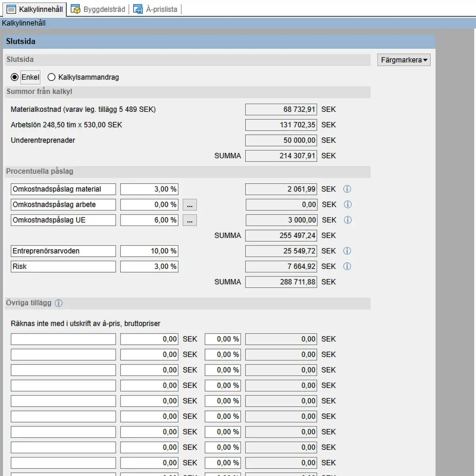
Task: Click the Byggdelsträd tab icon
Action: point(75,9)
